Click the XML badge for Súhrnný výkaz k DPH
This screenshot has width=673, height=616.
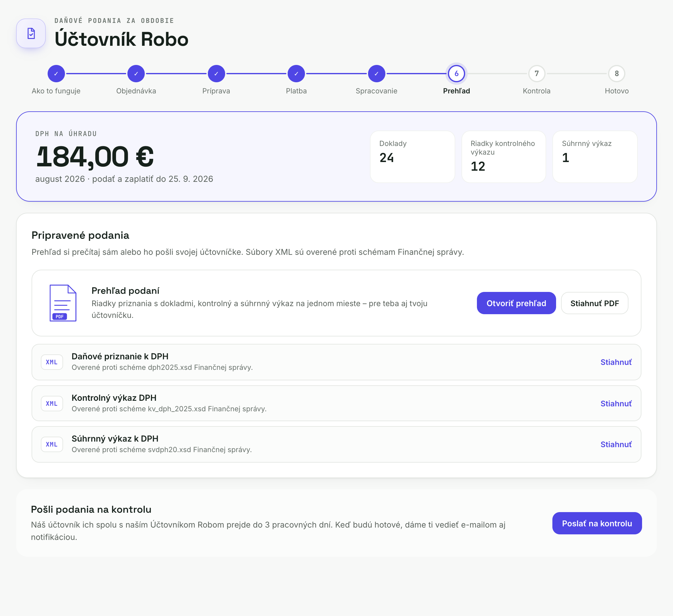click(x=52, y=444)
